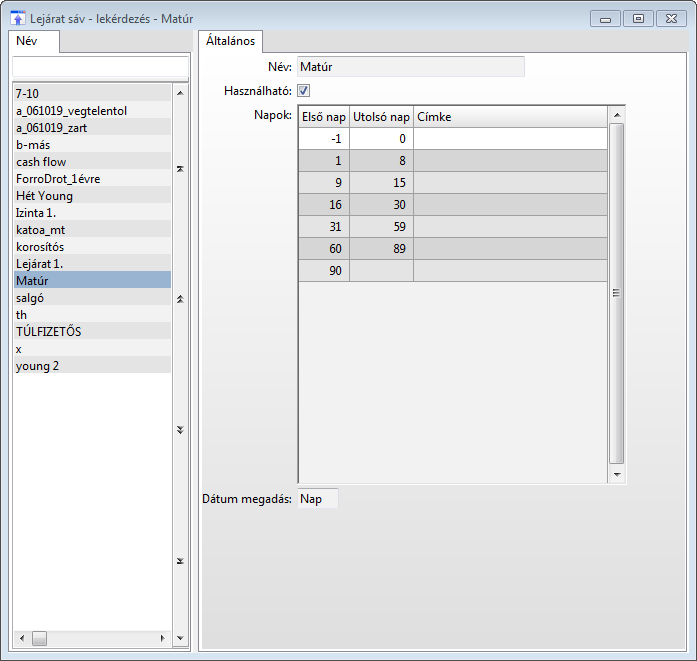Click the Címke cell in the first row
The image size is (697, 661).
(509, 139)
